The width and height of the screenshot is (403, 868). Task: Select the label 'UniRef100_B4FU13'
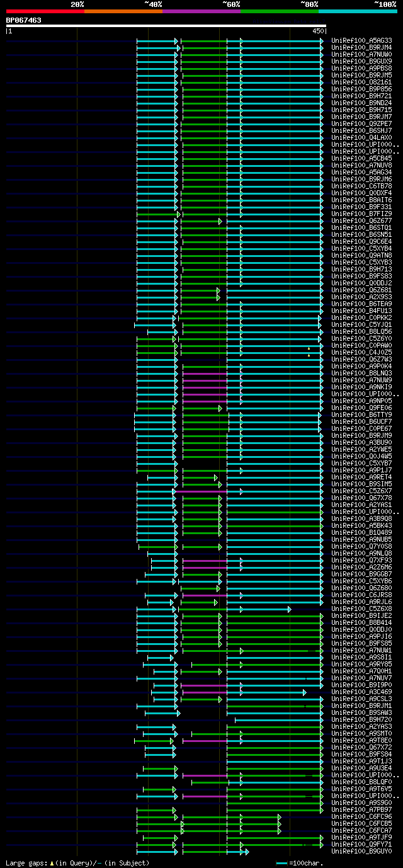click(361, 311)
